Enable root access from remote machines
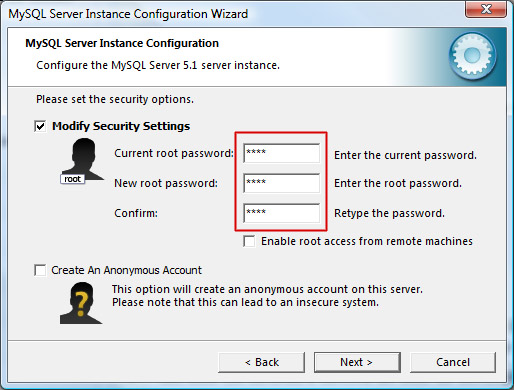Screen dimensions: 514x390 point(249,241)
